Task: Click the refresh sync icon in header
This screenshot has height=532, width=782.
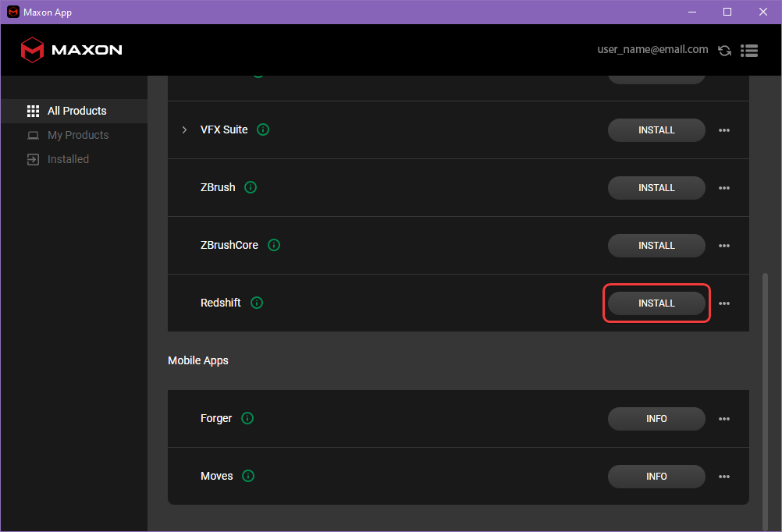Action: (x=724, y=50)
